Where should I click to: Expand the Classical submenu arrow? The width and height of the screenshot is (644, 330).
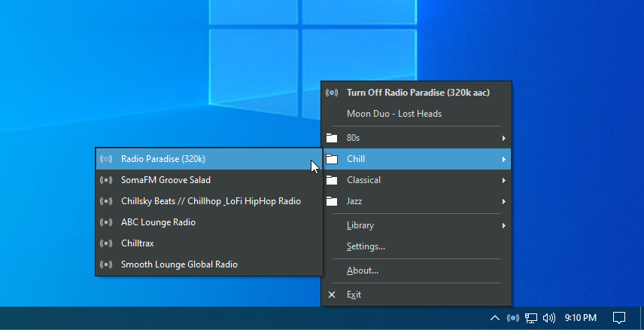pyautogui.click(x=503, y=180)
